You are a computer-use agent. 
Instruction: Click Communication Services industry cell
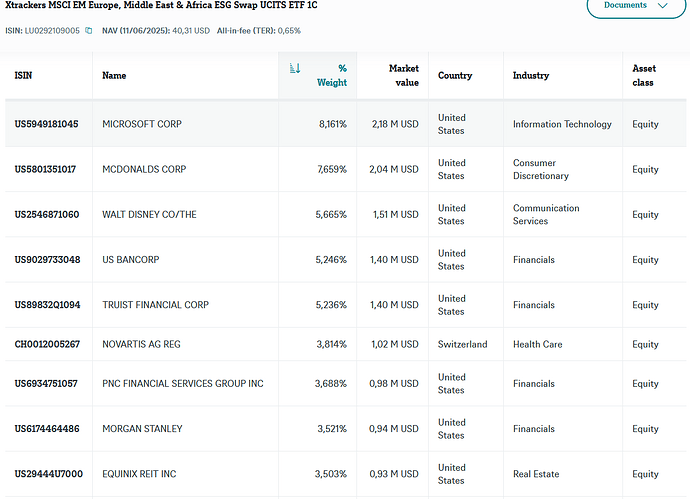pos(546,215)
